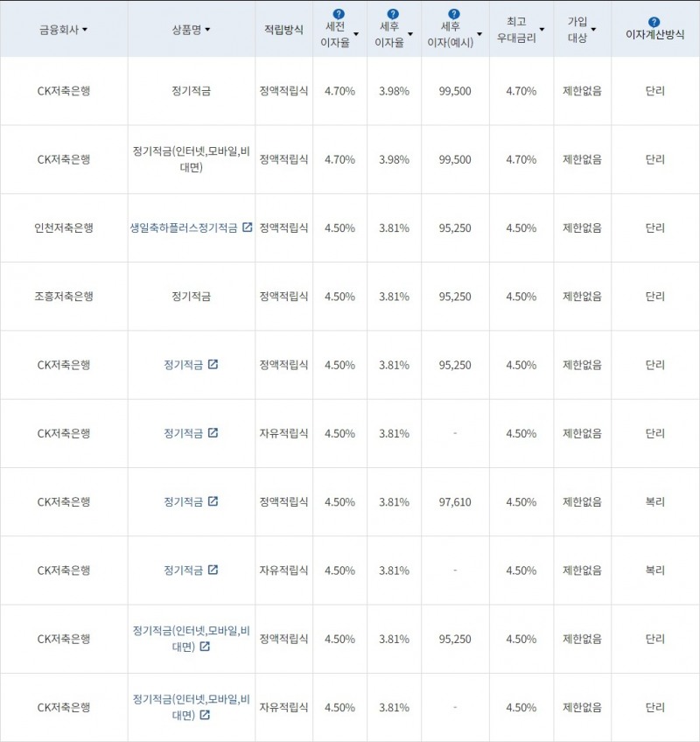700x742 pixels.
Task: Open the 정기적금 link with 자유적립식 and 복리
Action: click(x=183, y=570)
